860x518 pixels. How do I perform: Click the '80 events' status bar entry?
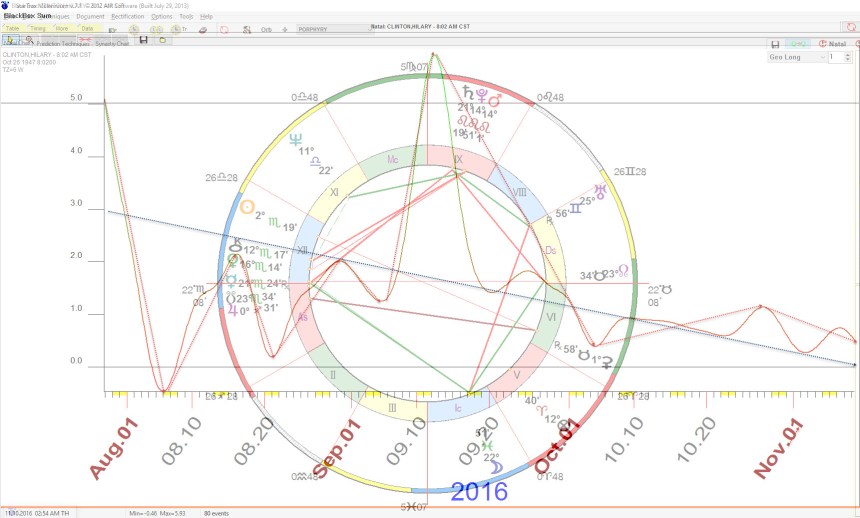[x=216, y=514]
